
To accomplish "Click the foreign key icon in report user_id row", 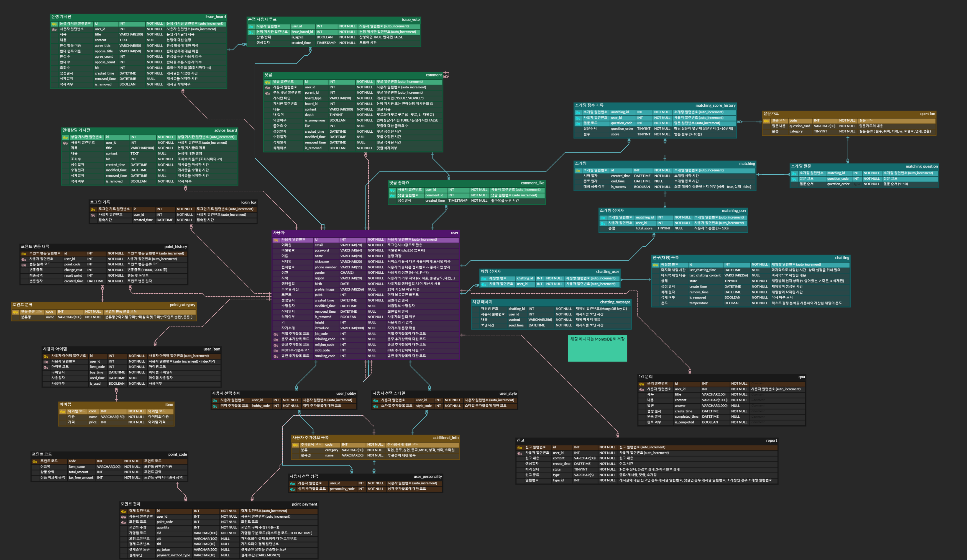I will pyautogui.click(x=520, y=453).
